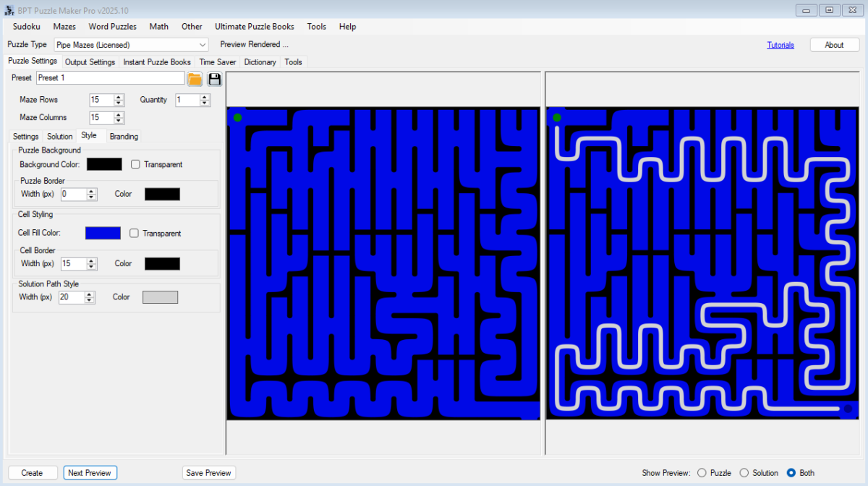Click Next Preview to regenerate the maze
The width and height of the screenshot is (868, 486).
coord(90,472)
